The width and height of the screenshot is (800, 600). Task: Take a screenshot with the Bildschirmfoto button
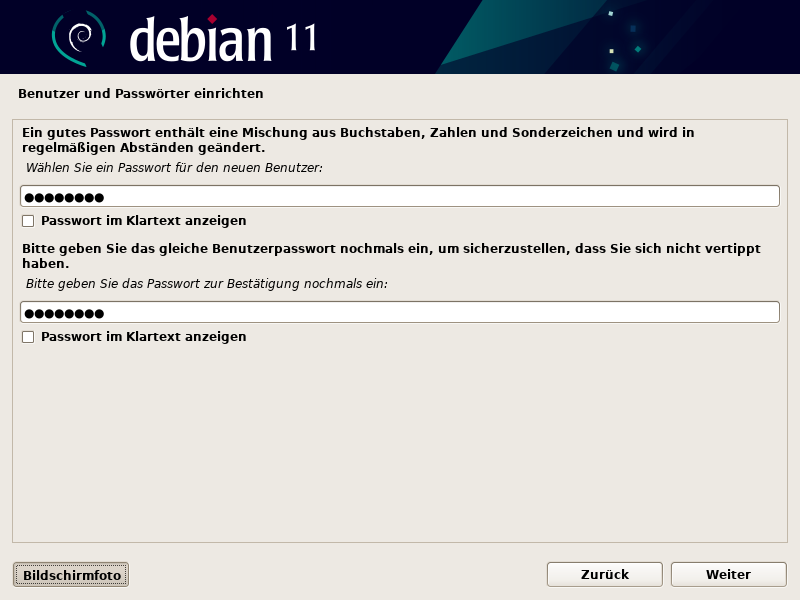click(71, 574)
